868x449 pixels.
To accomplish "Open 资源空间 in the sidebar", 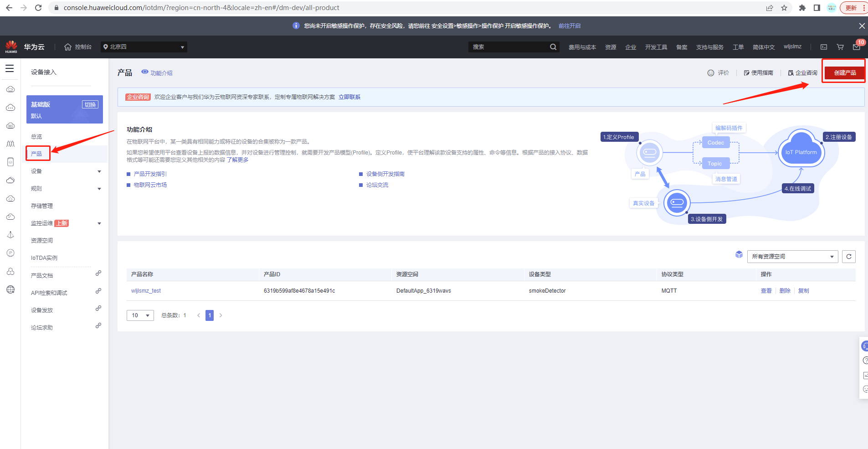I will [42, 241].
